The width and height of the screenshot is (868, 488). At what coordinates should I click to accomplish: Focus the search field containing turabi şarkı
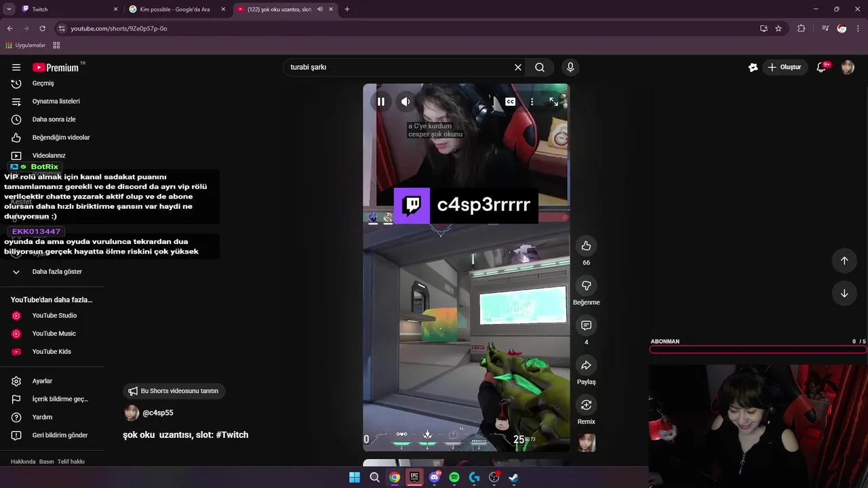(x=400, y=67)
